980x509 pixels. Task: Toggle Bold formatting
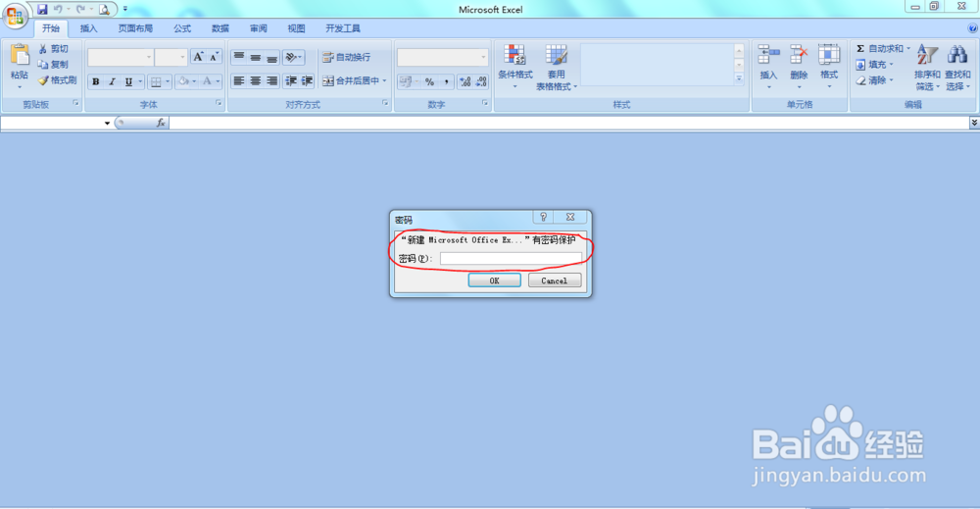(96, 81)
